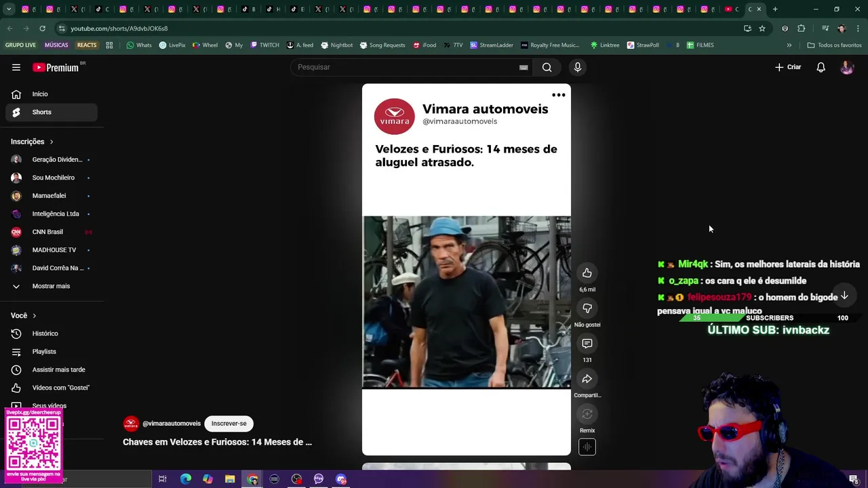Open CNN Brasil channel

tap(52, 232)
